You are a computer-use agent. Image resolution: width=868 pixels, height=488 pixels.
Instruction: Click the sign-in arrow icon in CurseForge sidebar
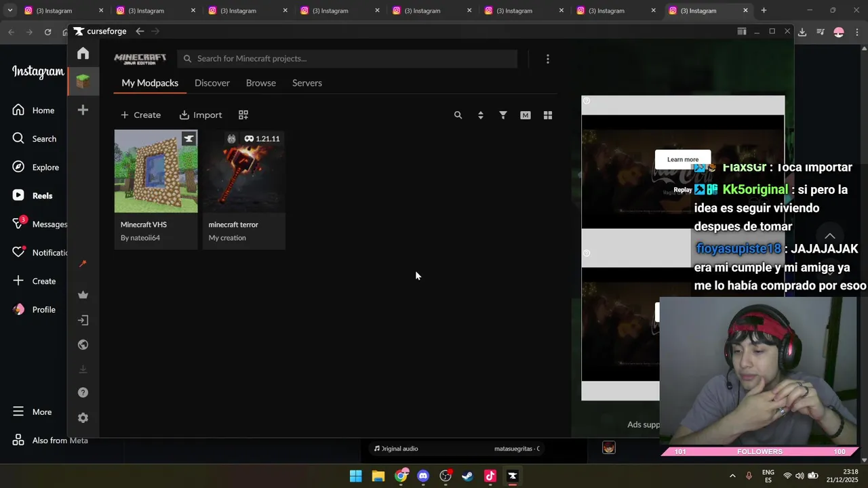pos(83,320)
